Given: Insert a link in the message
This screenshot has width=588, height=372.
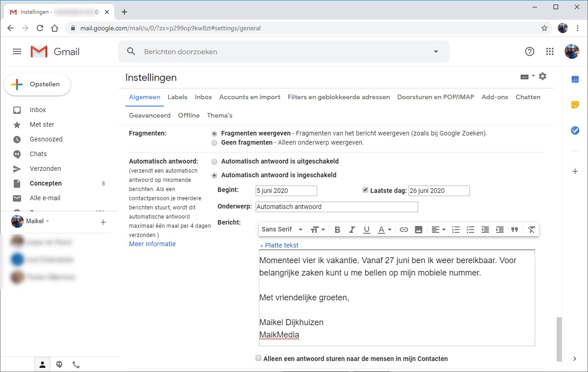Looking at the screenshot, I should click(404, 230).
